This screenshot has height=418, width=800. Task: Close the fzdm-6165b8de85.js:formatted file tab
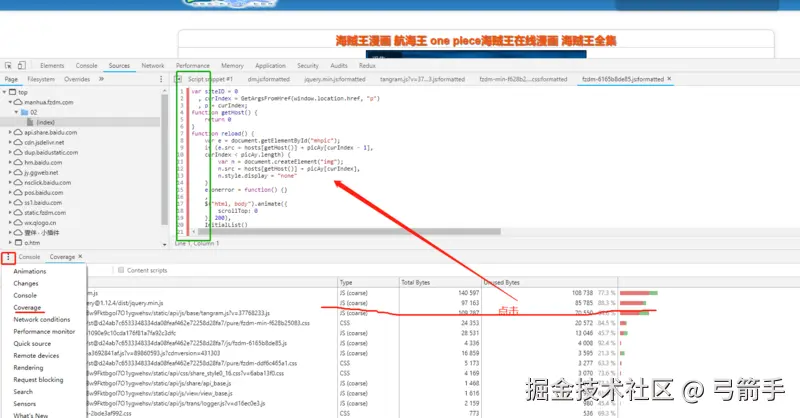[669, 79]
